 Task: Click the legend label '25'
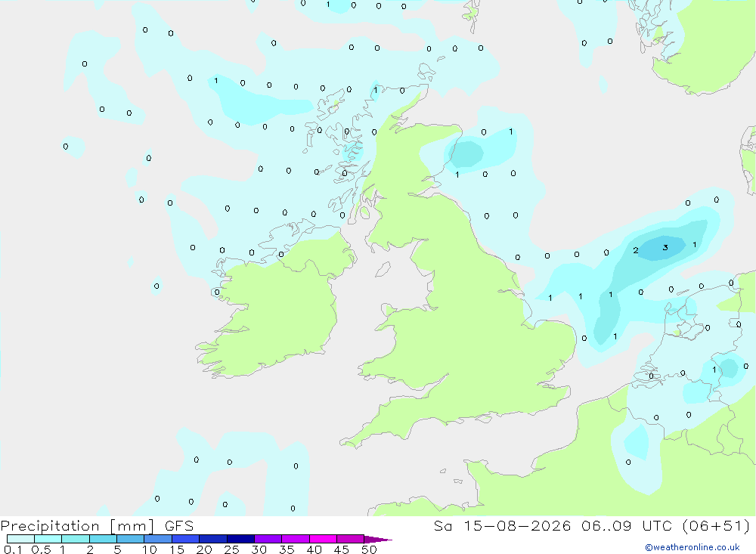click(x=231, y=549)
